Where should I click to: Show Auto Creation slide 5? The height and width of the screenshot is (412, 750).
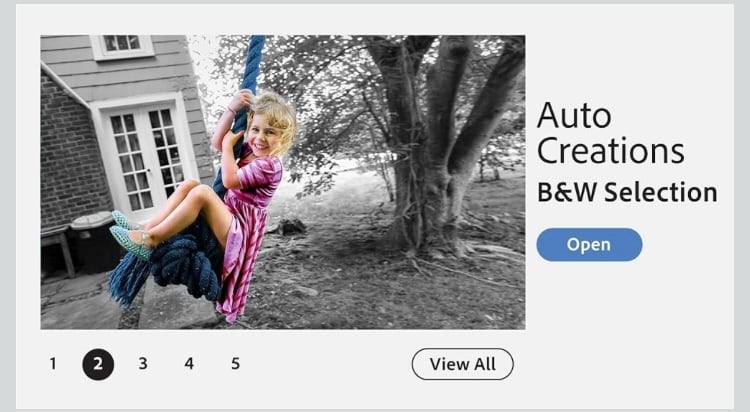point(235,364)
